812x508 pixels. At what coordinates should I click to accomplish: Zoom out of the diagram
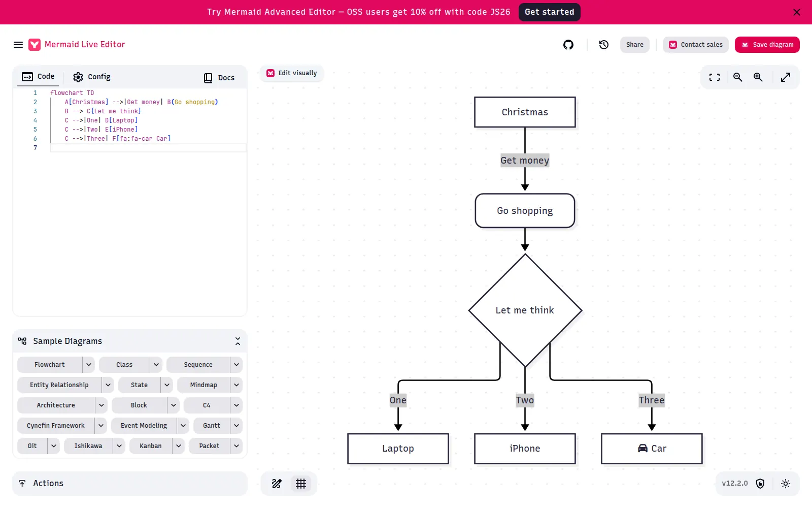click(738, 77)
